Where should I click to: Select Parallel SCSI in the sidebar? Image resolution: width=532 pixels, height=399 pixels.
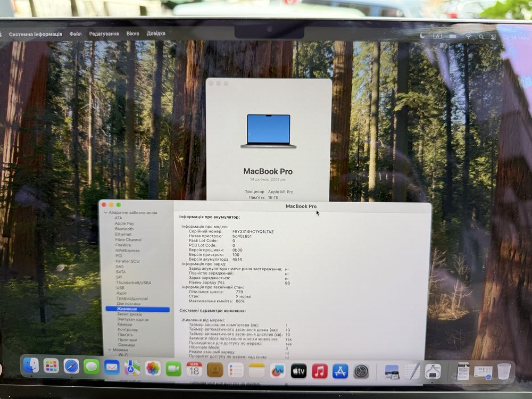(128, 261)
